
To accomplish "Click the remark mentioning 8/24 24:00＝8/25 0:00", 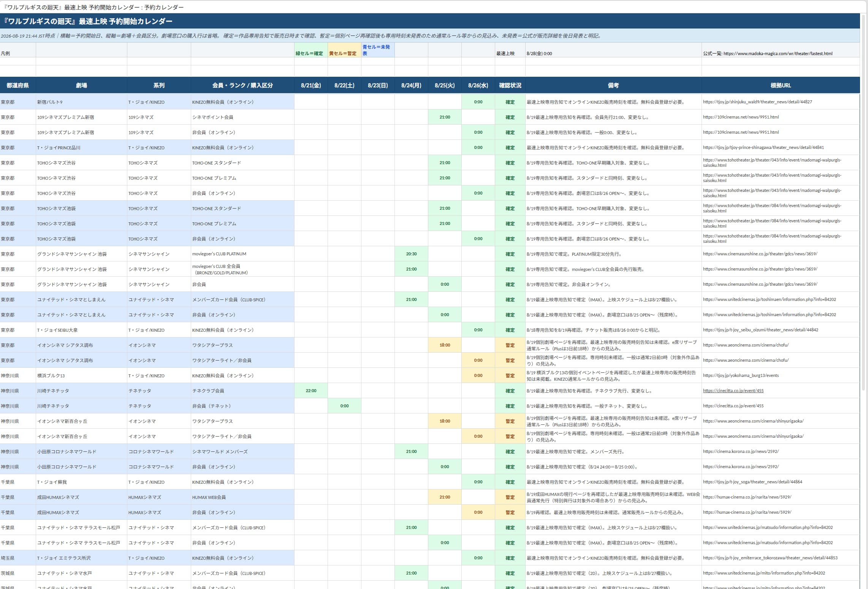I will tap(613, 467).
